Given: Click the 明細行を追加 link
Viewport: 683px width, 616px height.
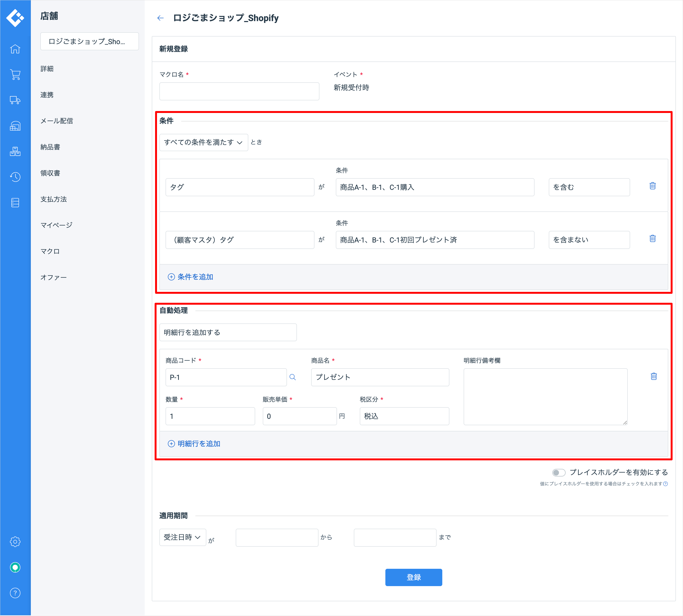Looking at the screenshot, I should [194, 444].
